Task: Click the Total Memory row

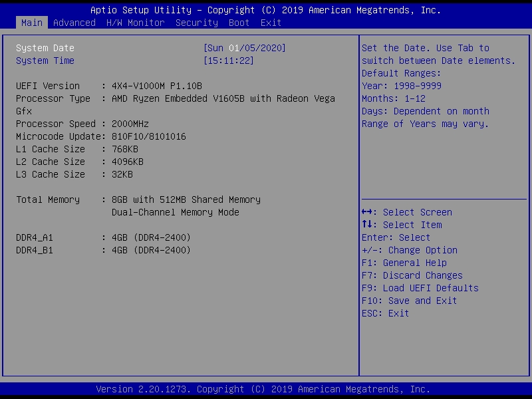Action: click(138, 199)
